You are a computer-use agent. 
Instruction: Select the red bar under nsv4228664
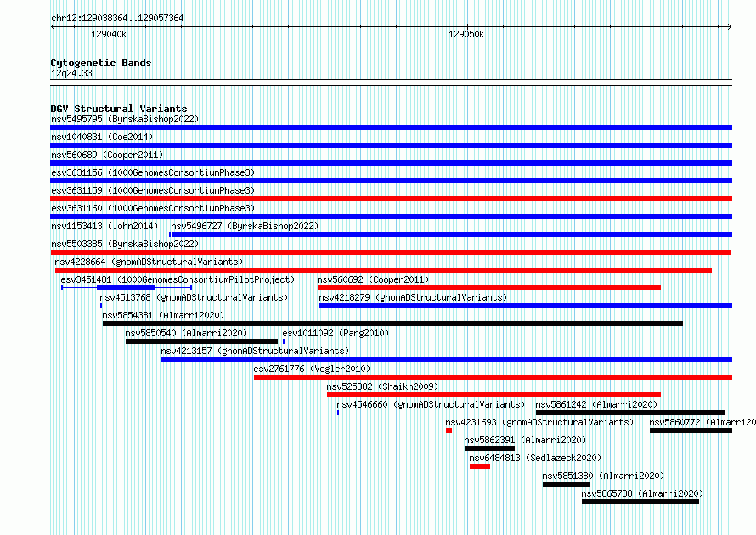click(383, 270)
